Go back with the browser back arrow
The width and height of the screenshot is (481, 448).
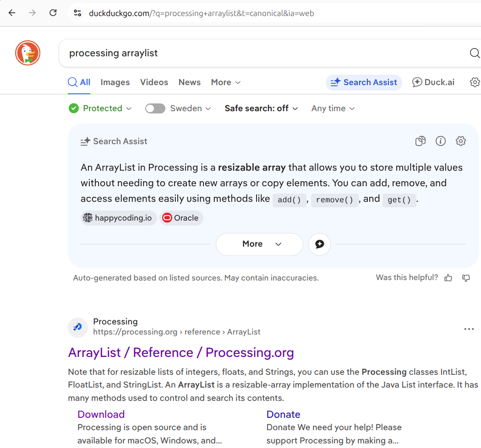coord(12,13)
